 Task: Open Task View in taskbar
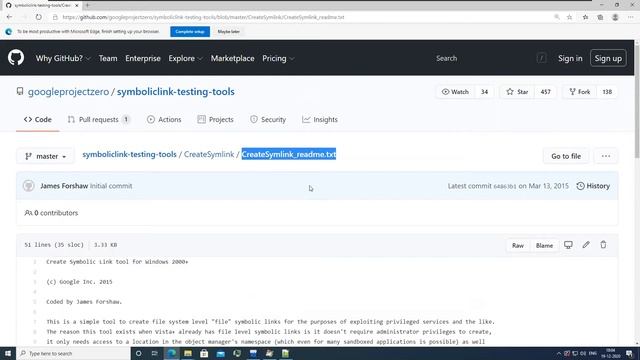tap(155, 353)
